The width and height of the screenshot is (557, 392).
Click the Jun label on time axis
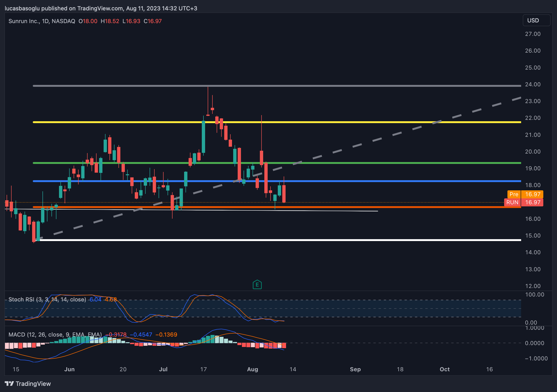tap(69, 369)
